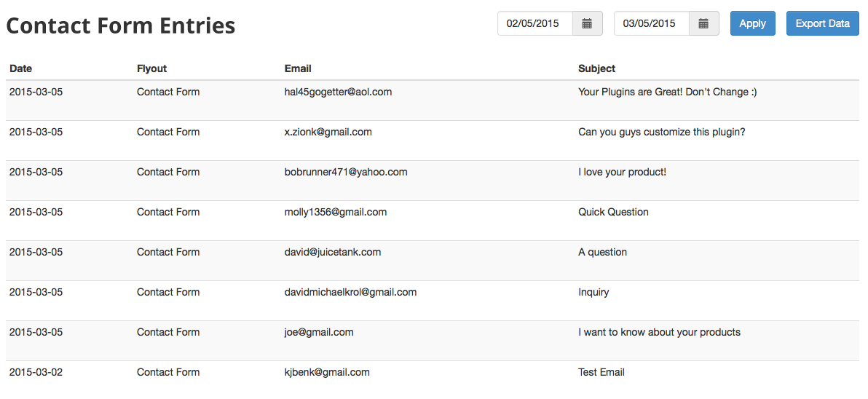Click the Email column header

(298, 68)
